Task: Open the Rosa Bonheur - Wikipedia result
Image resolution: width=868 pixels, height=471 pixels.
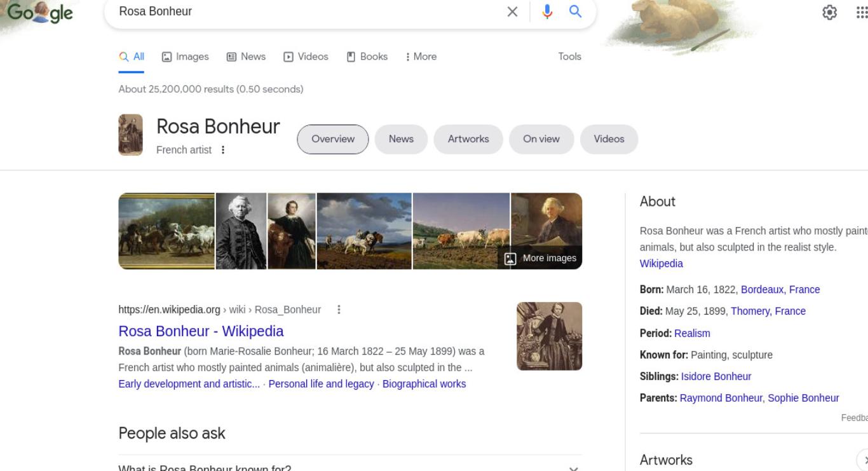Action: (x=201, y=331)
